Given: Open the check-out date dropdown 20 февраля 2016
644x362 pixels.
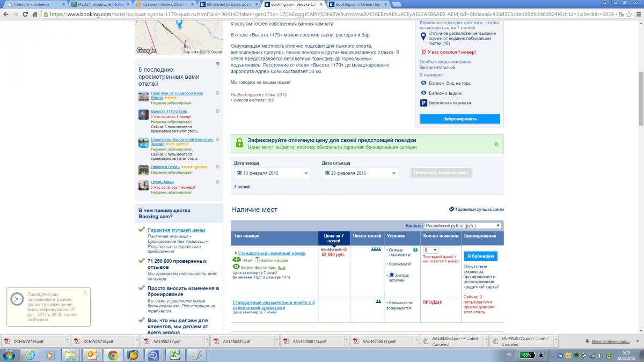Looking at the screenshot, I should click(x=360, y=173).
